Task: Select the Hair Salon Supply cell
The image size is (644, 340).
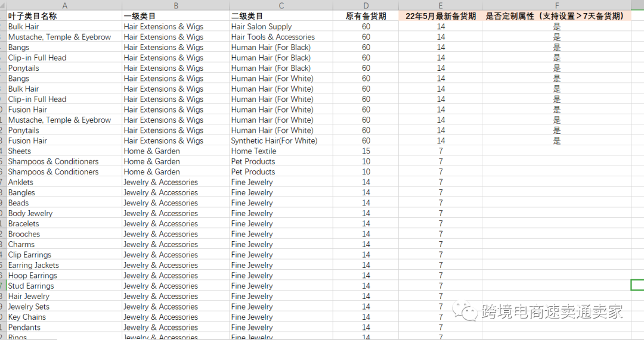Action: pos(281,27)
